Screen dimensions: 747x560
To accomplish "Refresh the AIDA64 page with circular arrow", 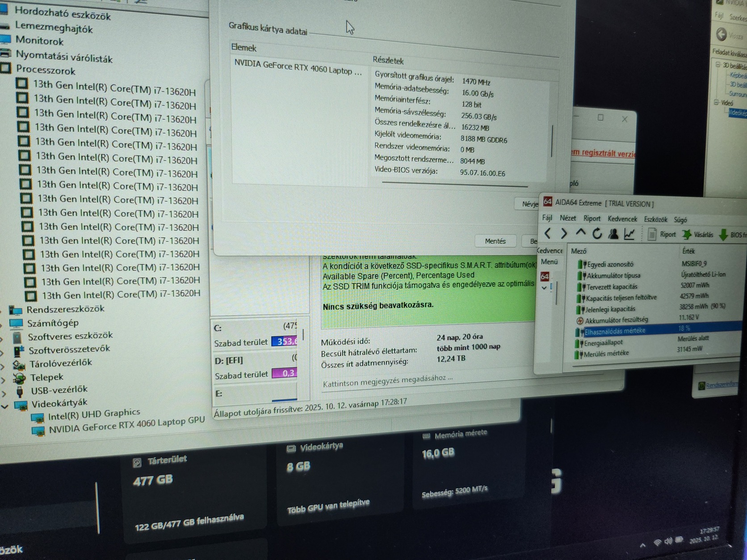I will point(597,233).
